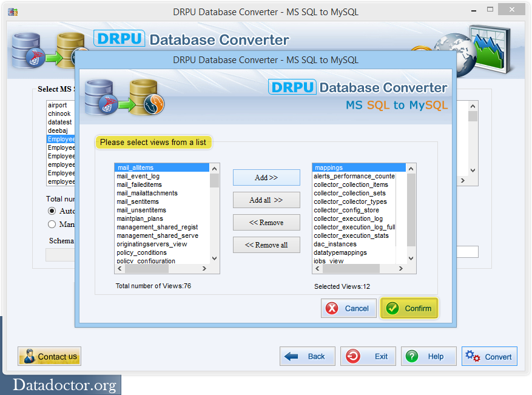Click the Confirm green checkmark icon
The height and width of the screenshot is (395, 532).
click(392, 308)
